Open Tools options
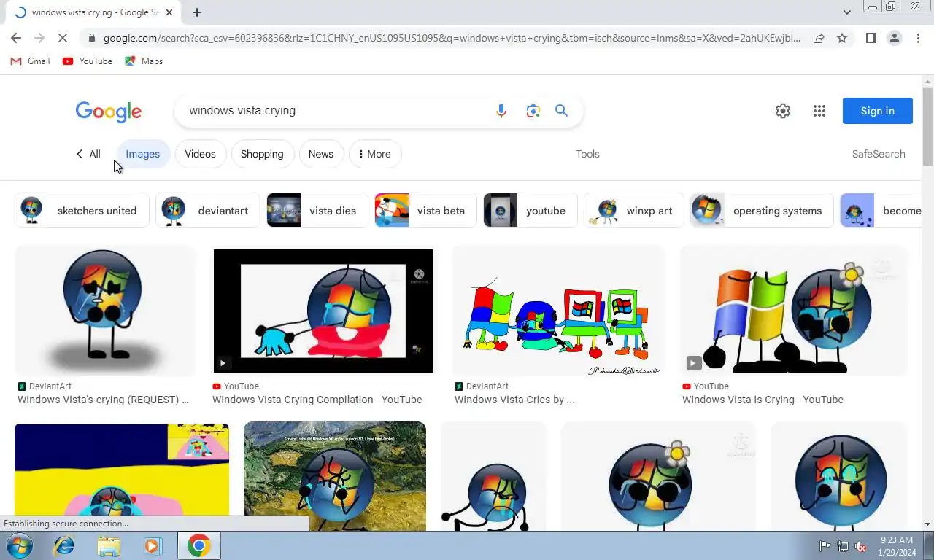Screen dimensions: 934x560 coord(587,154)
